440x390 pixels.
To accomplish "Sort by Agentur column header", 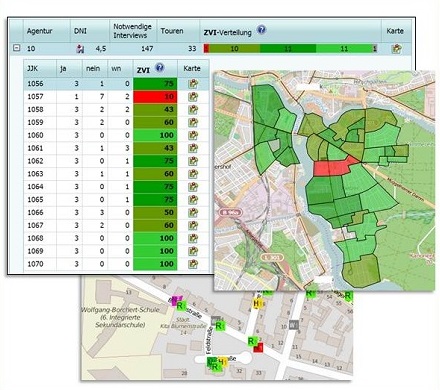I will [40, 31].
